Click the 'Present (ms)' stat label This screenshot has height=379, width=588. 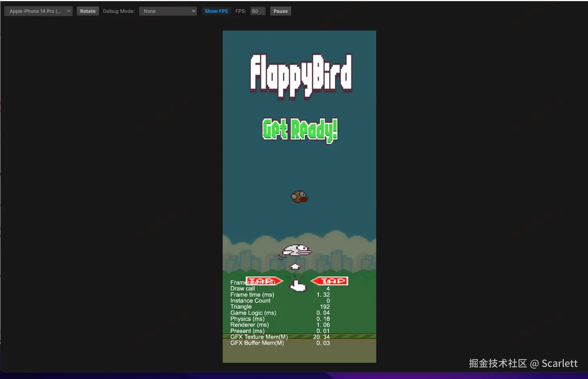click(247, 331)
